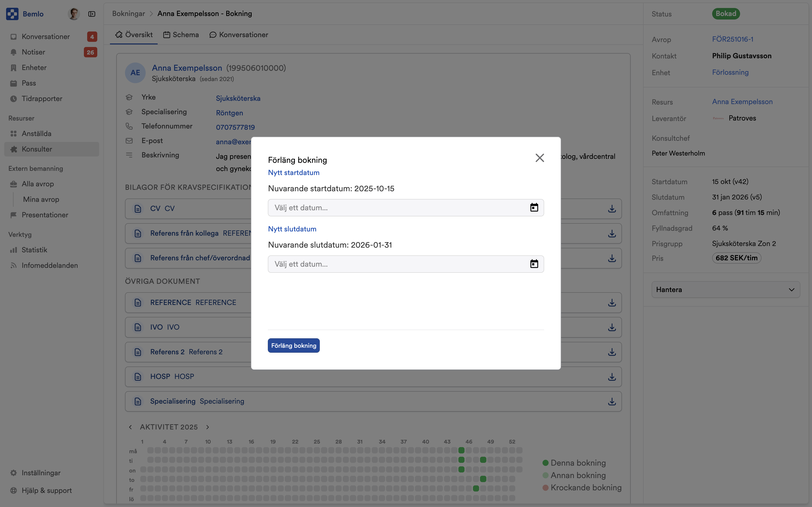This screenshot has height=507, width=812.
Task: Open resource Anna Exempelsson link in panel
Action: coord(742,101)
